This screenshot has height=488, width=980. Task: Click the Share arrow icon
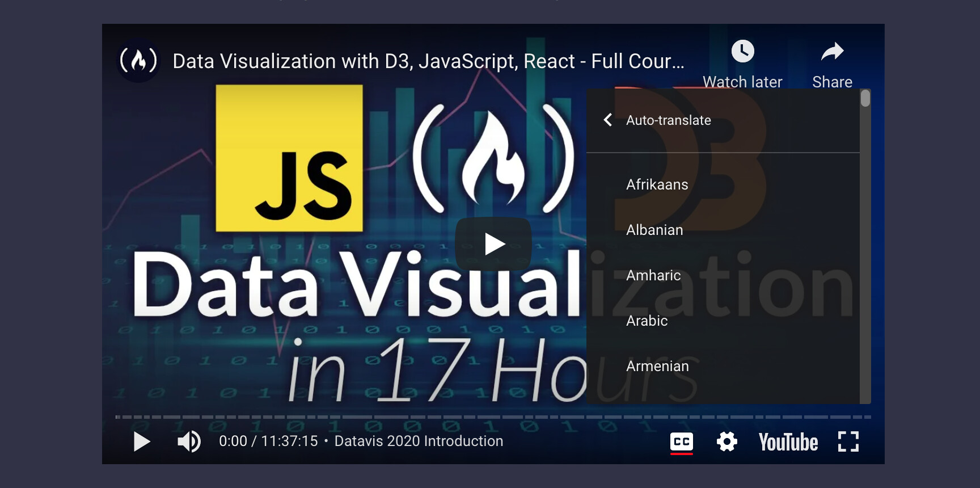(x=832, y=52)
